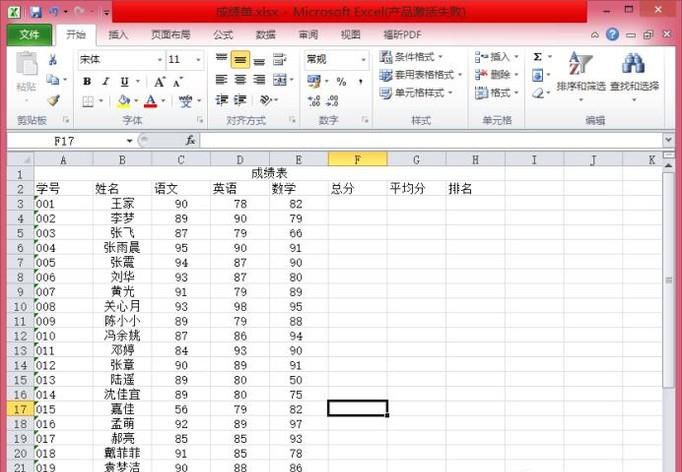Open Conditional Formatting (条件格式)
The width and height of the screenshot is (682, 472).
tap(411, 57)
